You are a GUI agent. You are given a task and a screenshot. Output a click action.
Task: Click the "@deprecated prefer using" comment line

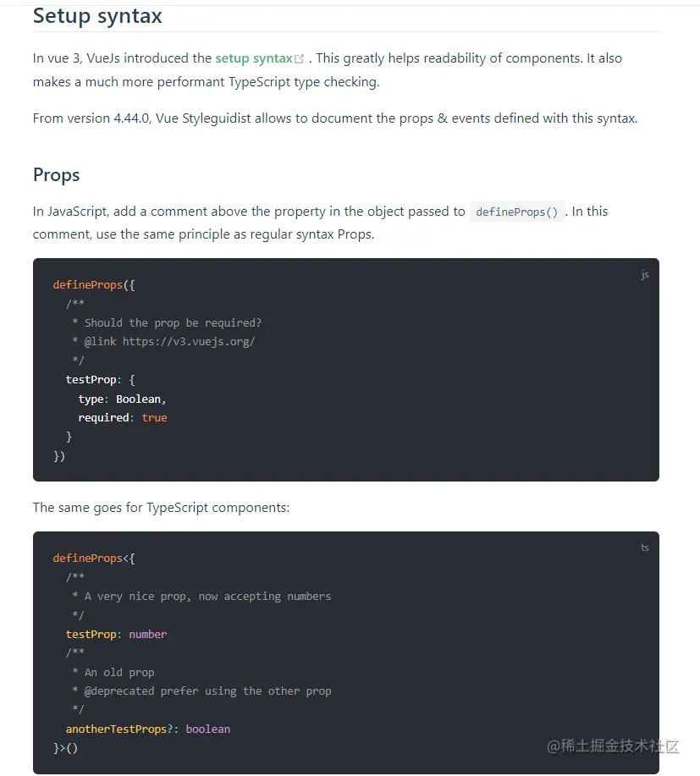coord(207,691)
